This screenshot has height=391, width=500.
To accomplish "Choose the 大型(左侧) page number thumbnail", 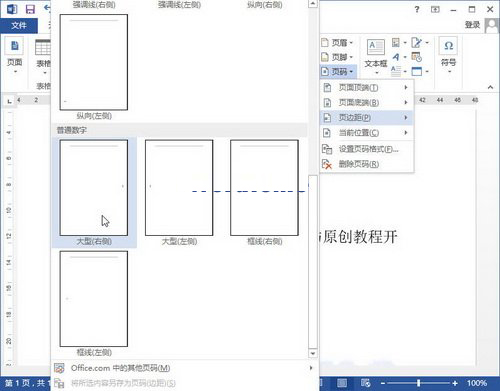I will [x=179, y=188].
